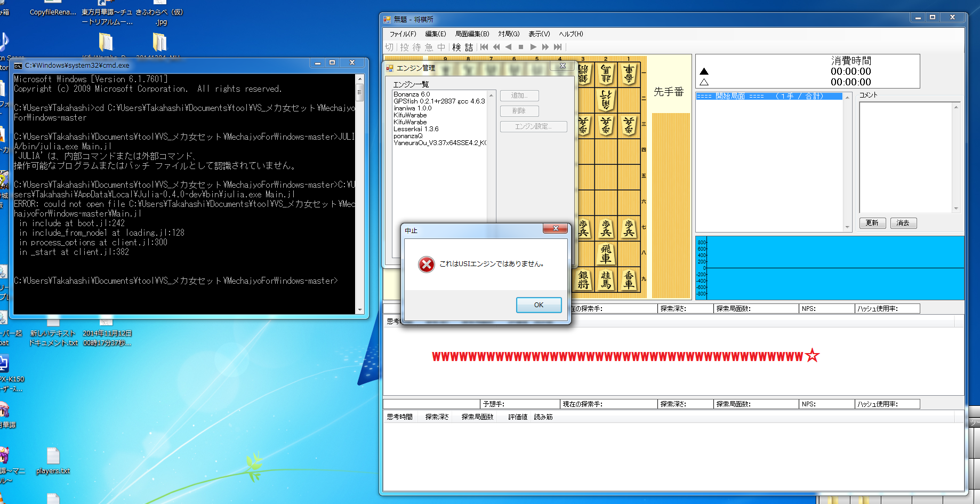Viewport: 980px width, 504px height.
Task: Select the 開始局面 row in the move list
Action: [x=769, y=96]
